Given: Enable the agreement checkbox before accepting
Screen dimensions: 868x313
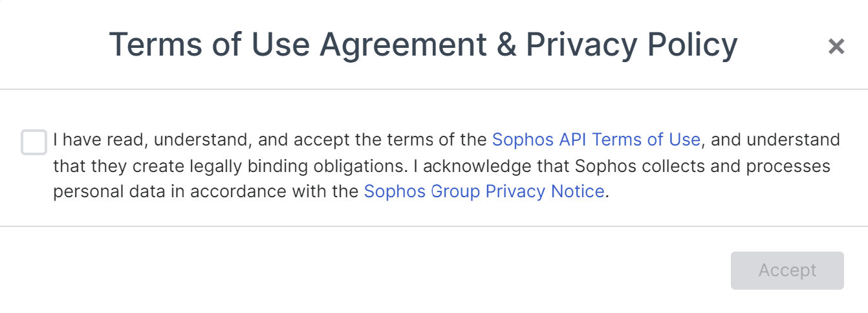Looking at the screenshot, I should (34, 142).
